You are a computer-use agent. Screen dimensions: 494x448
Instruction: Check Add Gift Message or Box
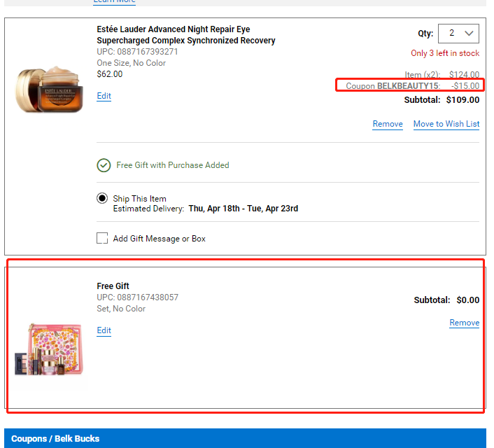[x=102, y=238]
